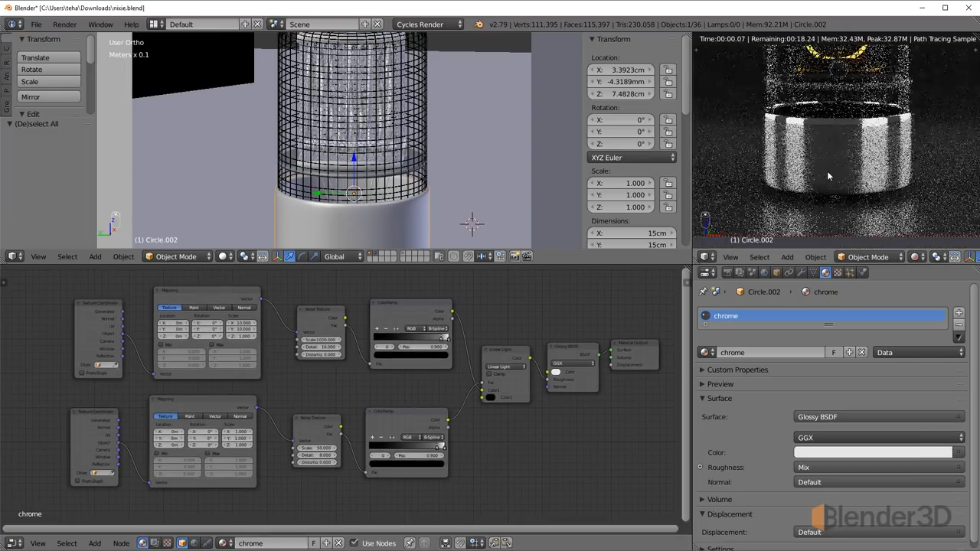Open the world properties tab
This screenshot has height=551, width=980.
(x=764, y=272)
